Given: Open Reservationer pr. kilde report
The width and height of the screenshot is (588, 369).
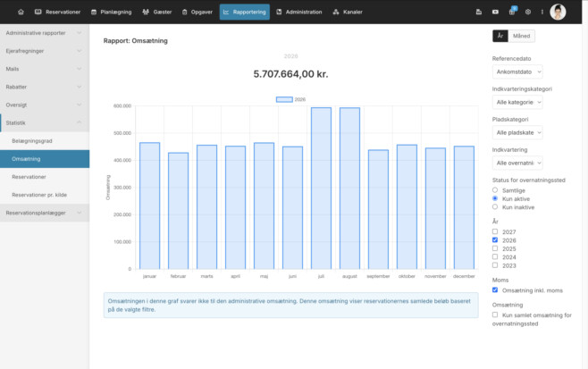Looking at the screenshot, I should tap(45, 195).
